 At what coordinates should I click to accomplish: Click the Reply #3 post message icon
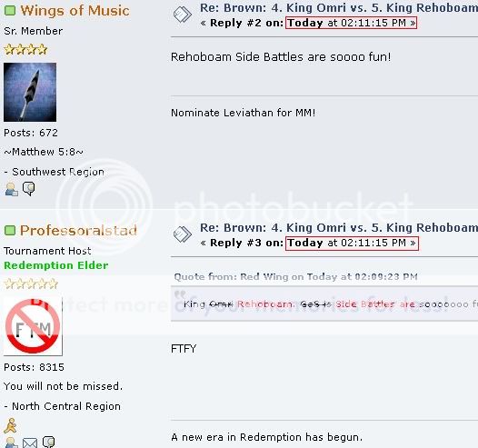[x=183, y=234]
